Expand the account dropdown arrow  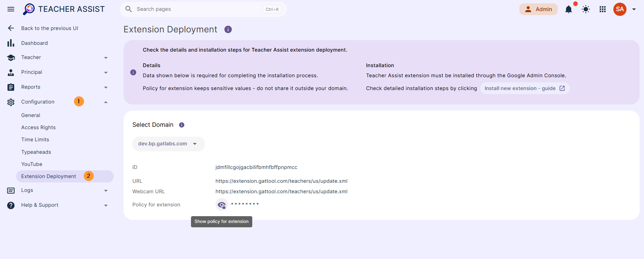(x=634, y=9)
